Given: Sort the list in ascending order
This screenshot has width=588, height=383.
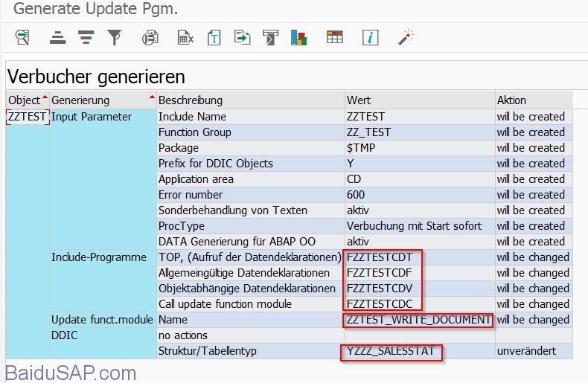Looking at the screenshot, I should [58, 37].
